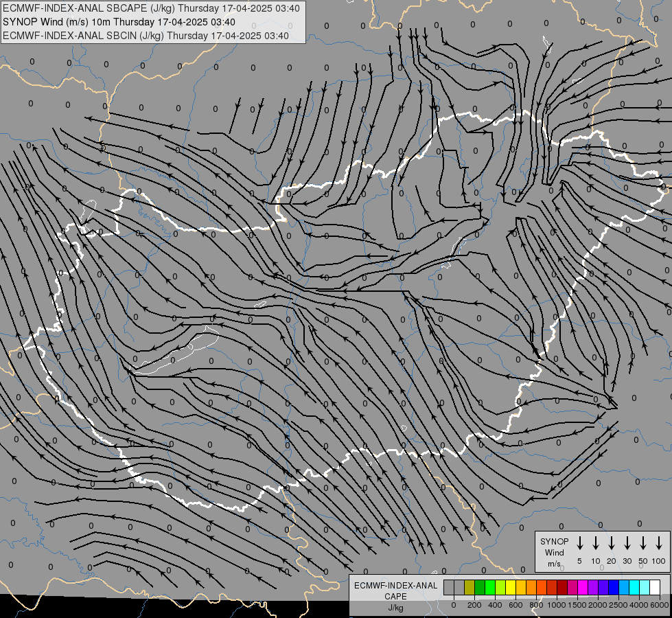Click the ECMWF-INDEX-ANAL CAPE legend label
The image size is (672, 618).
(x=395, y=591)
